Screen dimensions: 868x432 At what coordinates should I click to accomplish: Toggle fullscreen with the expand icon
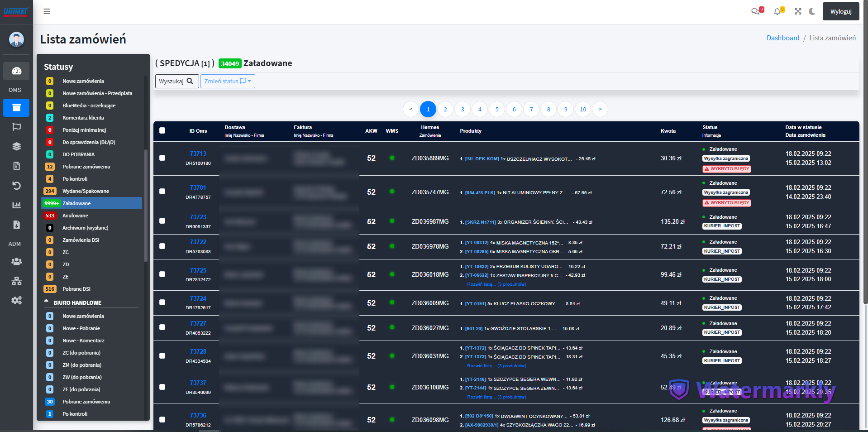pos(798,11)
